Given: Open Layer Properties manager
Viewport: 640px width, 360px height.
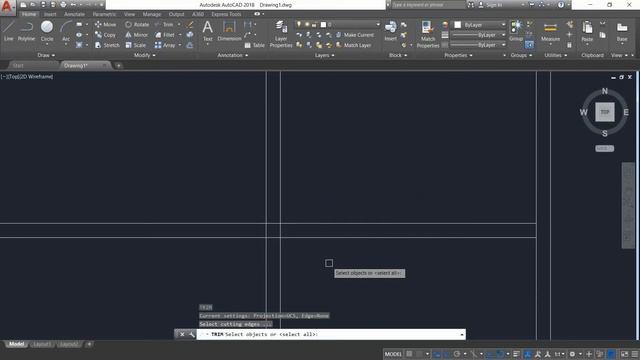Looking at the screenshot, I should point(281,34).
